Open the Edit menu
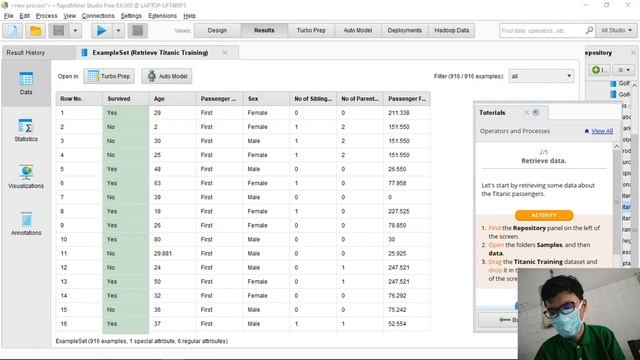Screen dimensions: 640x360 point(24,16)
